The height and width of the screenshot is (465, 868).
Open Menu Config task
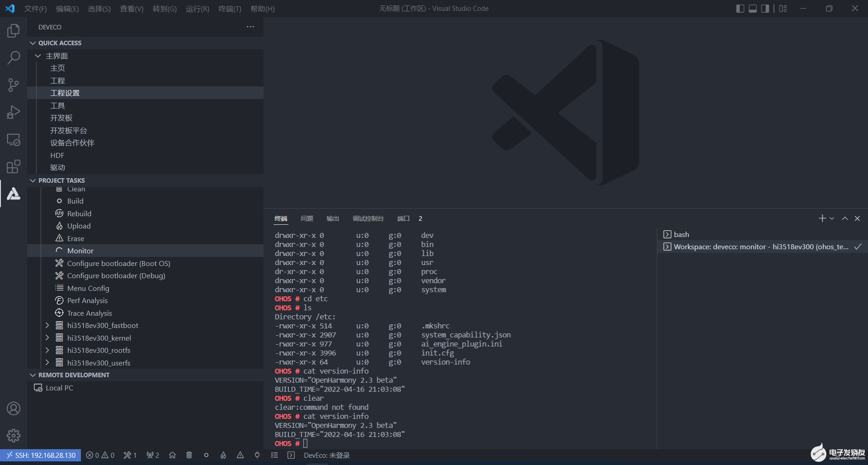pyautogui.click(x=145, y=288)
